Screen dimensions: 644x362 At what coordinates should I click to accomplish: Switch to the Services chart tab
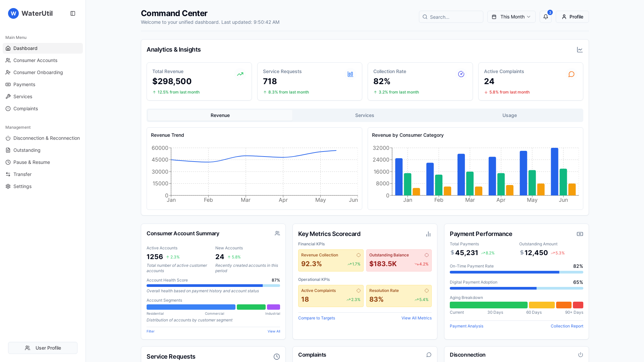365,115
